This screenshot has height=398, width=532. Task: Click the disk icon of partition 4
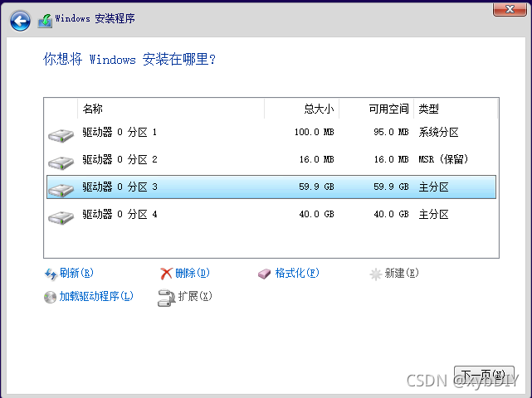61,217
